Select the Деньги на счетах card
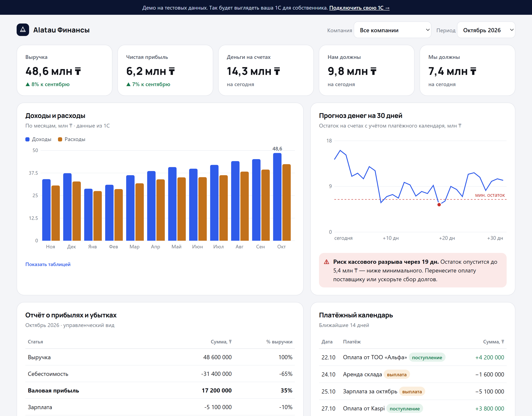 (x=266, y=70)
